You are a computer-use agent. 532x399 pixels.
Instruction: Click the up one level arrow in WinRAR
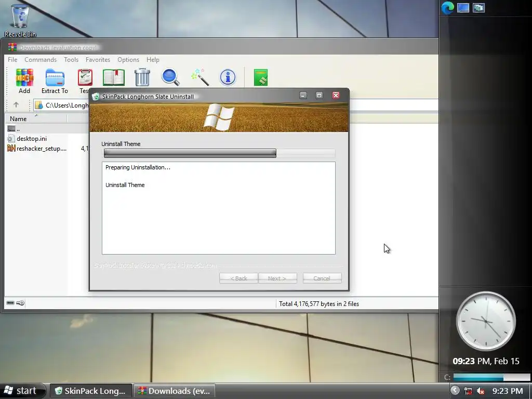(16, 105)
